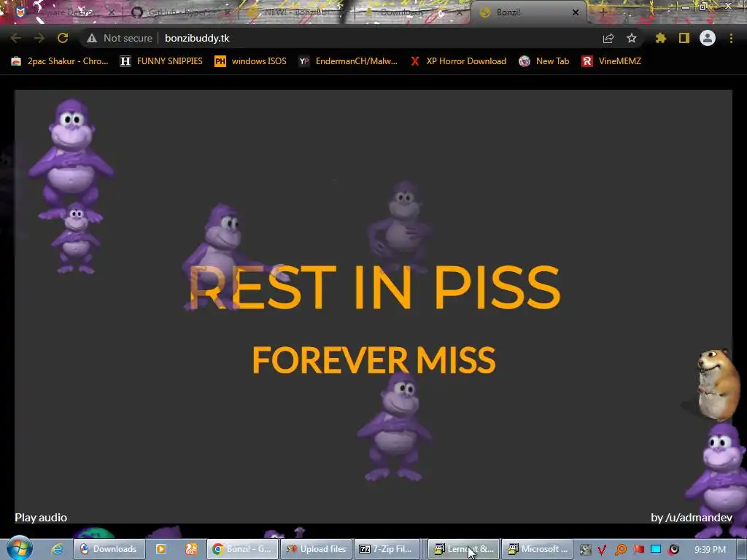Screen dimensions: 747x560
Task: Click the 9:39 PM clock
Action: coord(711,550)
